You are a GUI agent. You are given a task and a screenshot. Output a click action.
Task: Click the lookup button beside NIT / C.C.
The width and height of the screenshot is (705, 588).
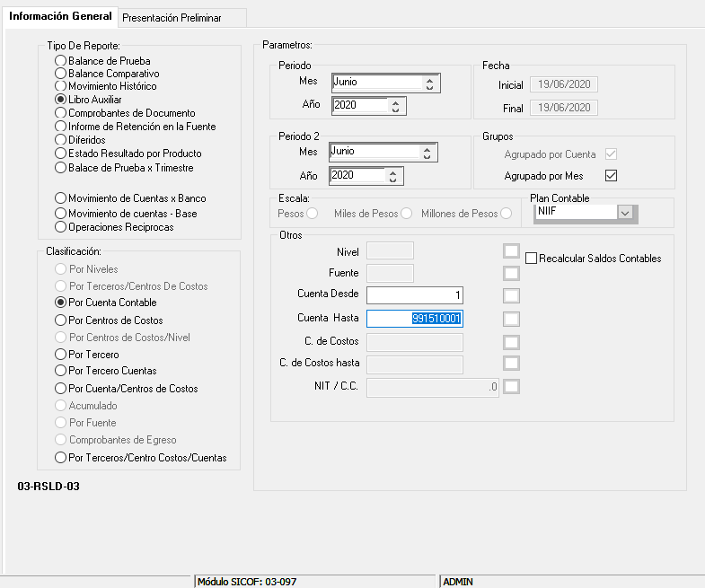(x=511, y=387)
